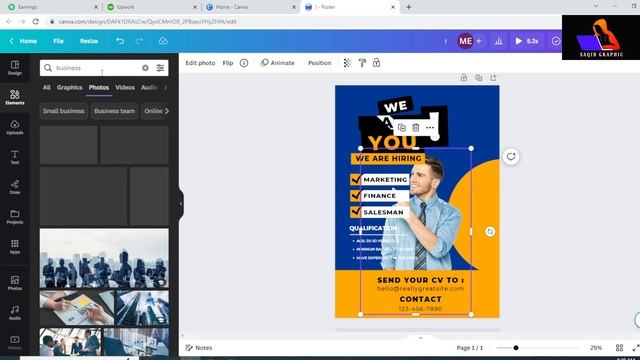Open search filters icon
This screenshot has height=360, width=640.
coord(160,68)
